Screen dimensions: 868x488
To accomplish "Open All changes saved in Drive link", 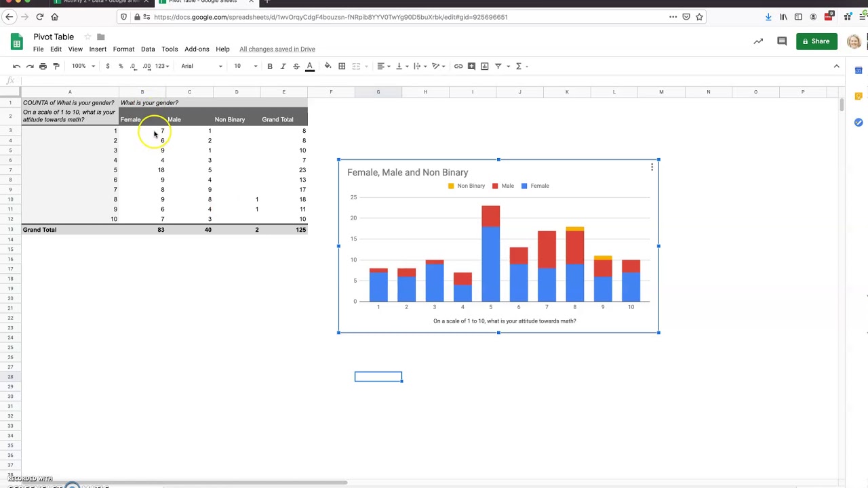I will [277, 49].
